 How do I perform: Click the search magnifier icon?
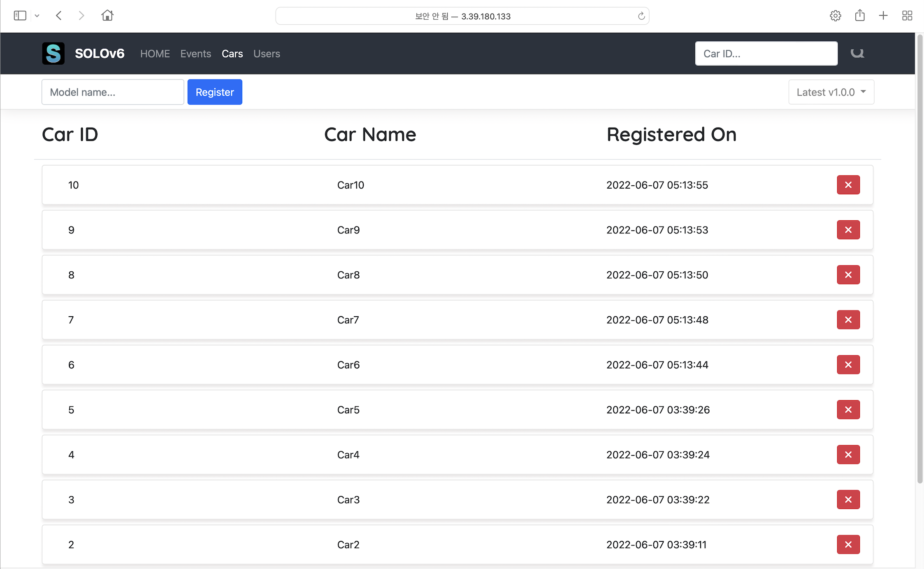[857, 53]
